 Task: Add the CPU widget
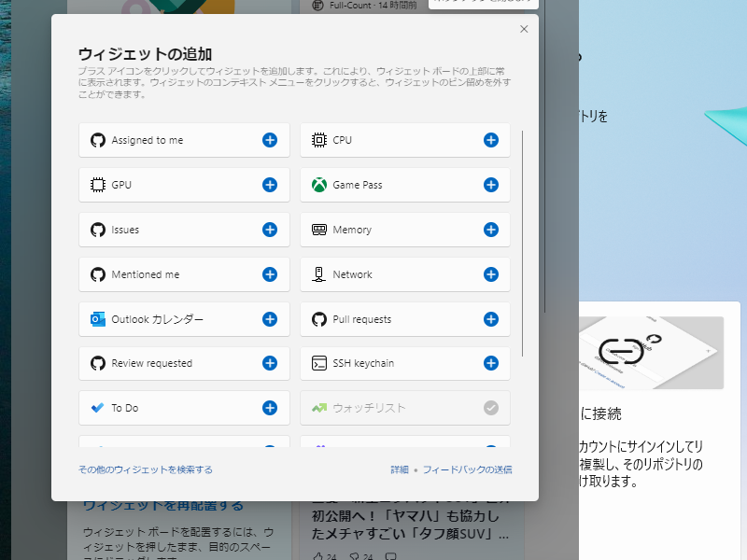tap(489, 140)
